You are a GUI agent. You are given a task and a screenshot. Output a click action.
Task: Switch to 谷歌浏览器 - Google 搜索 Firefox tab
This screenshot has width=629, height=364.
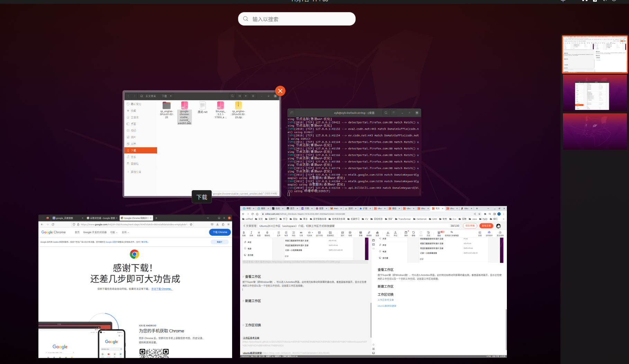102,218
